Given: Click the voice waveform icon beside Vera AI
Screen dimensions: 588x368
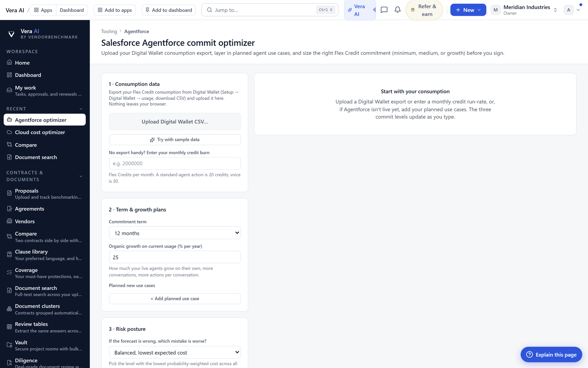Looking at the screenshot, I should [374, 10].
